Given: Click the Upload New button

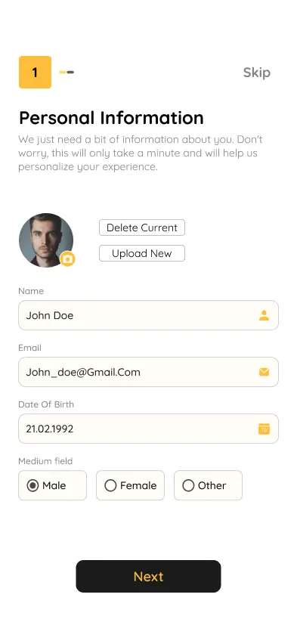Looking at the screenshot, I should pos(142,253).
